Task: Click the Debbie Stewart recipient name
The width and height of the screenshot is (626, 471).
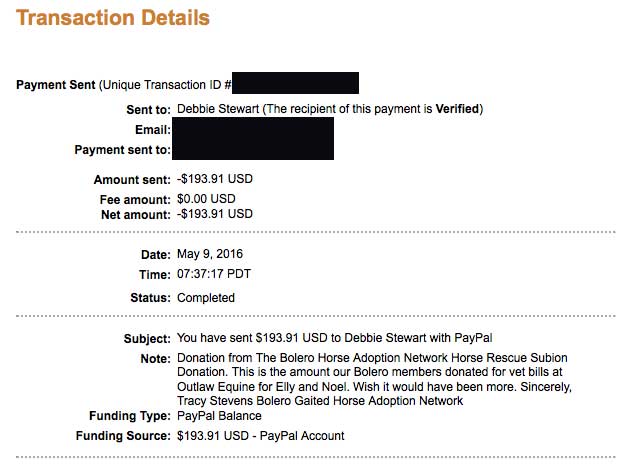Action: pyautogui.click(x=218, y=109)
